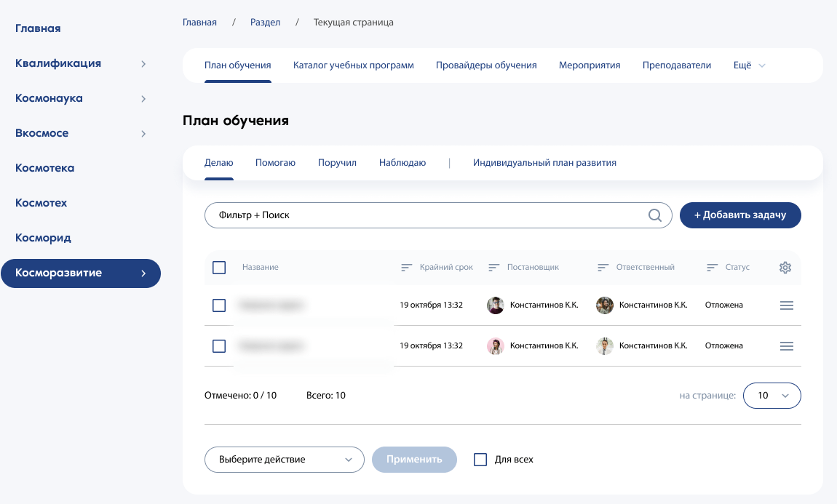Screen dimensions: 837x504
Task: Open Главная in the sidebar
Action: pyautogui.click(x=38, y=29)
